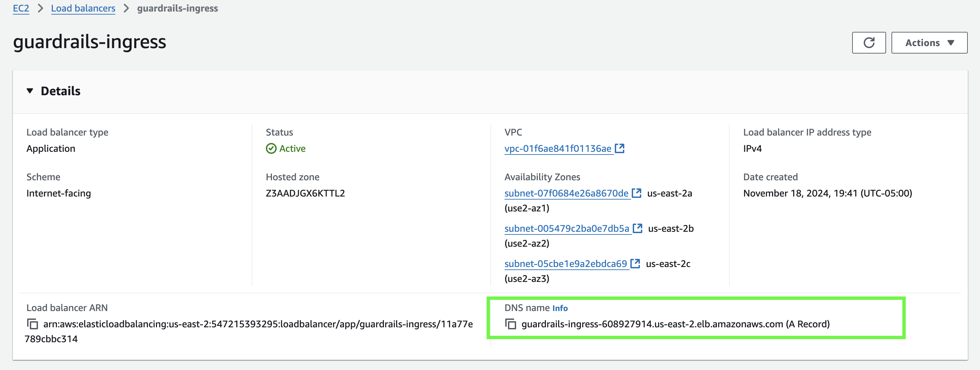Copy the DNS name
Viewport: 980px width, 370px height.
pos(511,324)
